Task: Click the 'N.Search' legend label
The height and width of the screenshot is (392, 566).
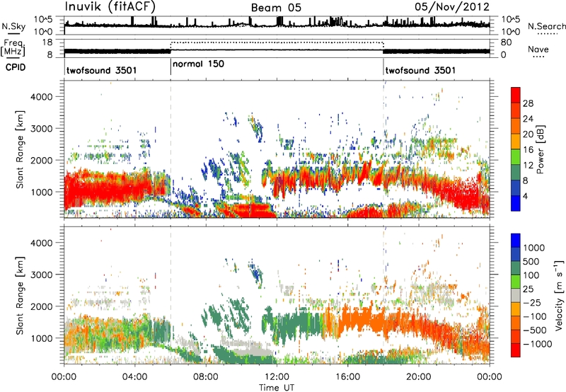Action: pos(547,26)
